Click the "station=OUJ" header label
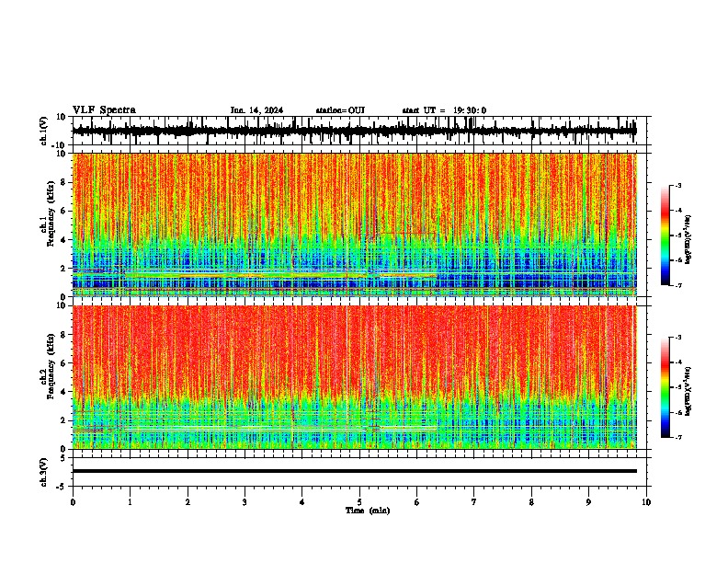Image resolution: width=728 pixels, height=563 pixels. coord(340,110)
